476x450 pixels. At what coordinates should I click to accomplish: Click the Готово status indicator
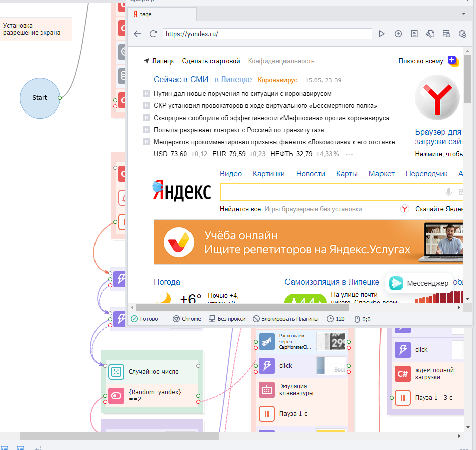[x=144, y=319]
